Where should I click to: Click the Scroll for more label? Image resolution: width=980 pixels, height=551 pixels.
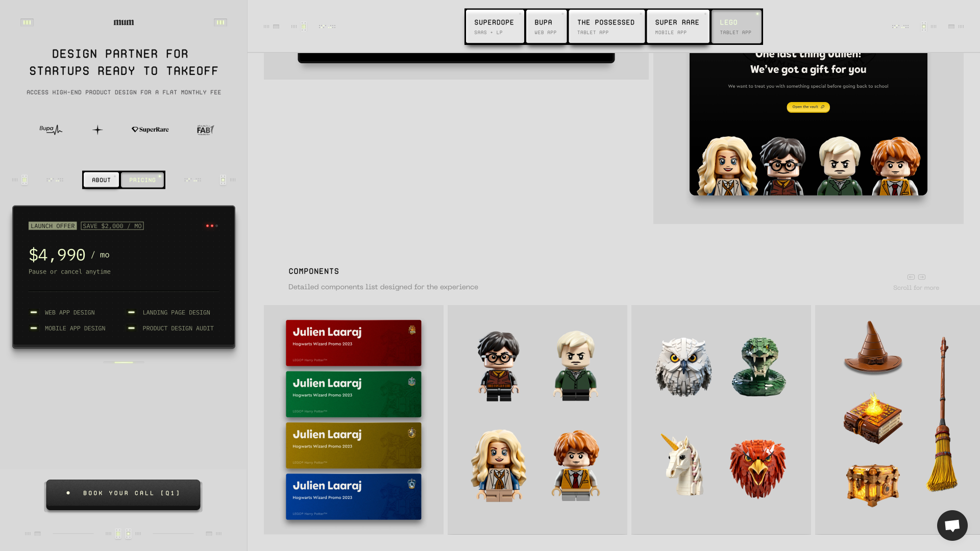pos(916,288)
